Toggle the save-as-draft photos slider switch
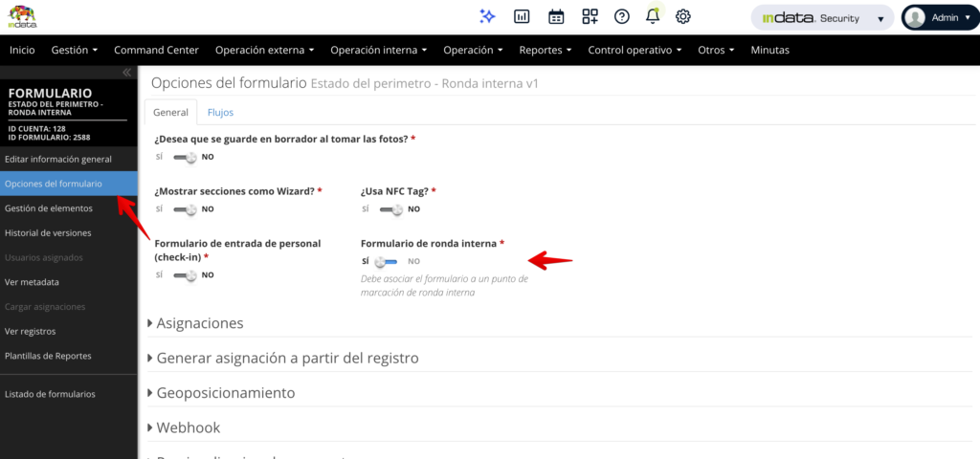The image size is (980, 459). pyautogui.click(x=186, y=157)
